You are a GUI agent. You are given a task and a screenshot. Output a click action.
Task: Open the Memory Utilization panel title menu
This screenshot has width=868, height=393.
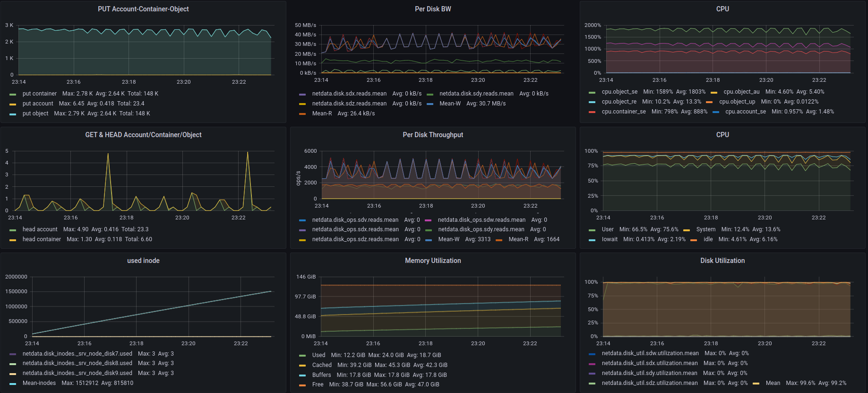click(433, 261)
